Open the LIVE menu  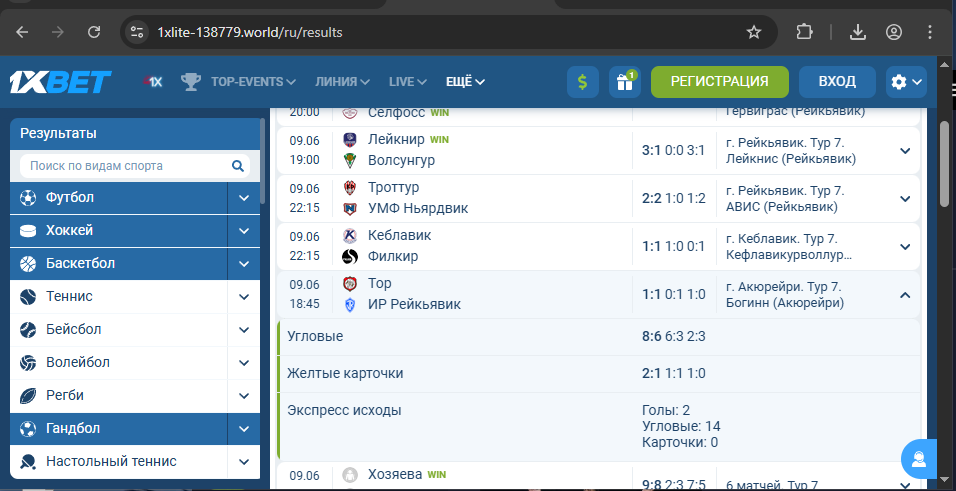point(408,82)
